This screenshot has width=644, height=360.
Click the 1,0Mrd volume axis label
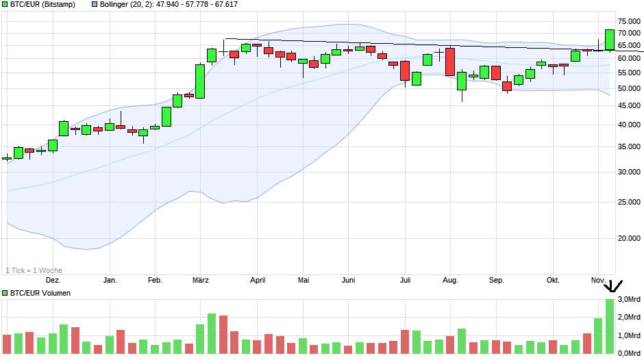click(x=629, y=335)
